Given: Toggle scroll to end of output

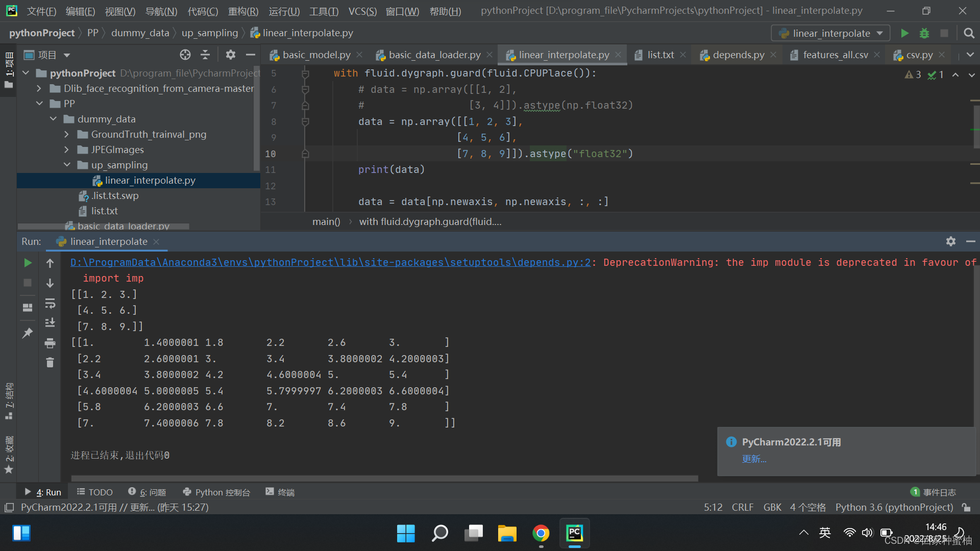Looking at the screenshot, I should [x=50, y=323].
